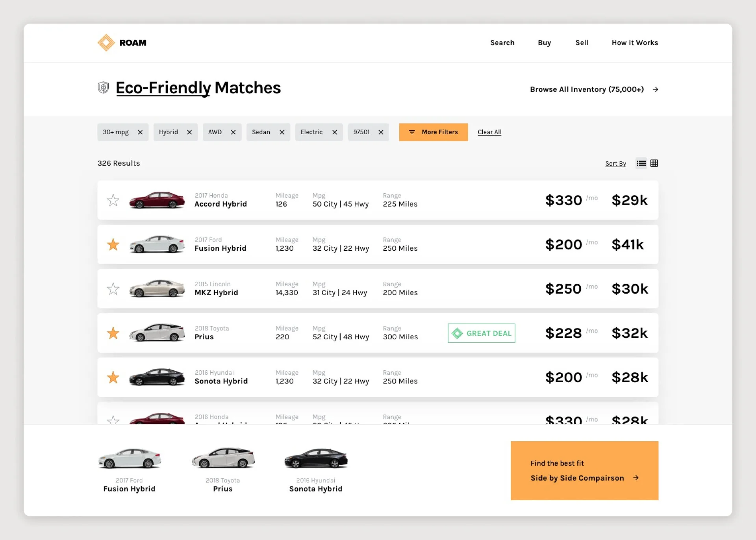Switch to list view layout icon
Image resolution: width=756 pixels, height=540 pixels.
click(x=641, y=163)
